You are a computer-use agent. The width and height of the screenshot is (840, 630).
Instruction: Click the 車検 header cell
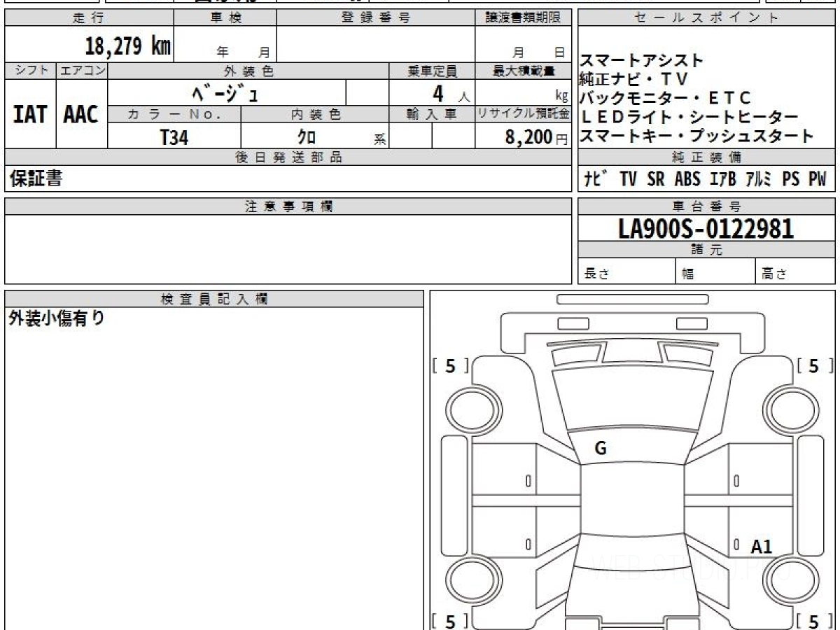tap(225, 18)
